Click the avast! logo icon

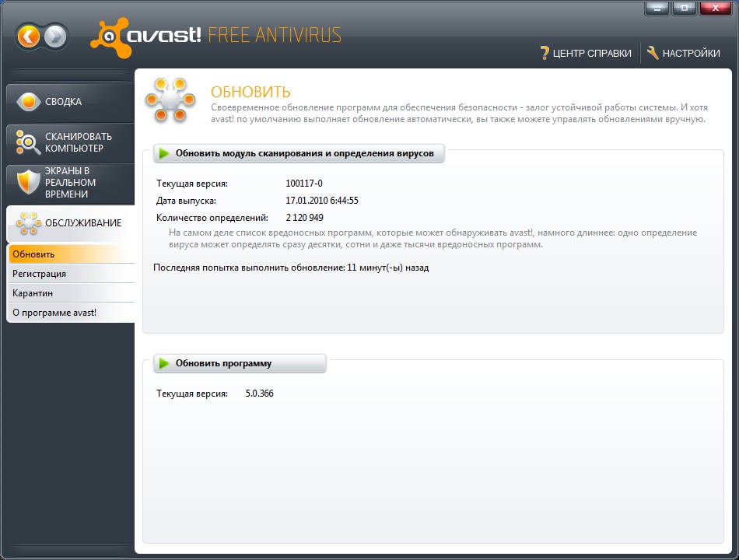(x=110, y=38)
